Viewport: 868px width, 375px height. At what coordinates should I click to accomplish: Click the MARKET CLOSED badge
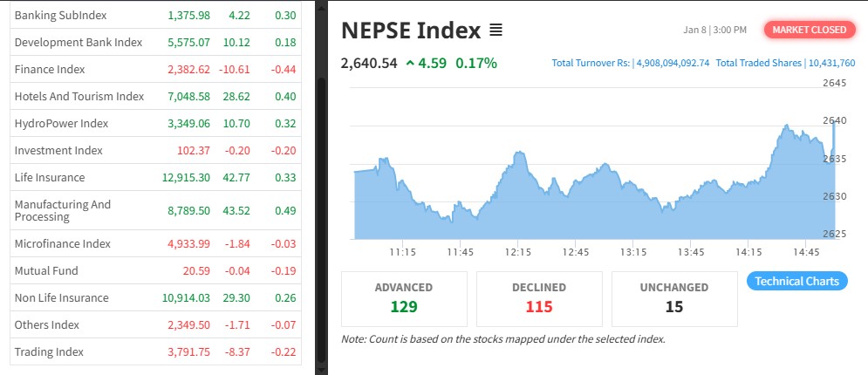pos(808,30)
